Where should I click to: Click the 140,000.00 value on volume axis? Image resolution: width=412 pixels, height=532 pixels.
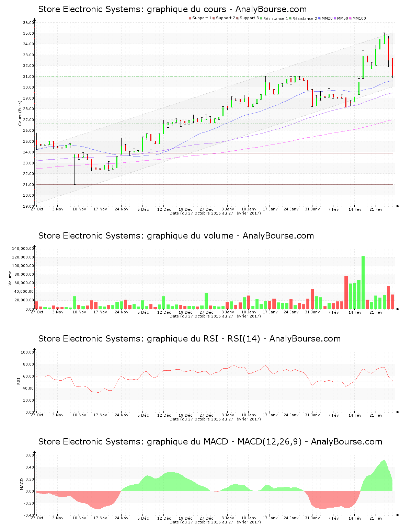click(23, 248)
